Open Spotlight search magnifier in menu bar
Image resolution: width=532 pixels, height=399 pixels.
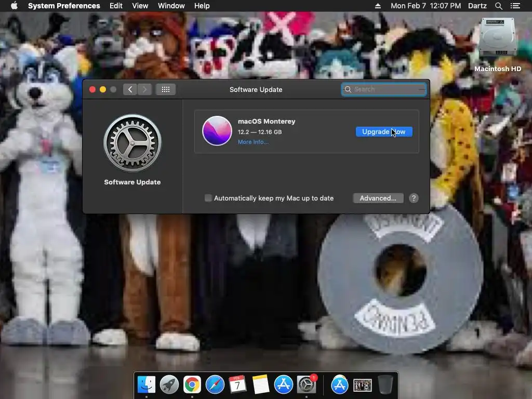498,6
